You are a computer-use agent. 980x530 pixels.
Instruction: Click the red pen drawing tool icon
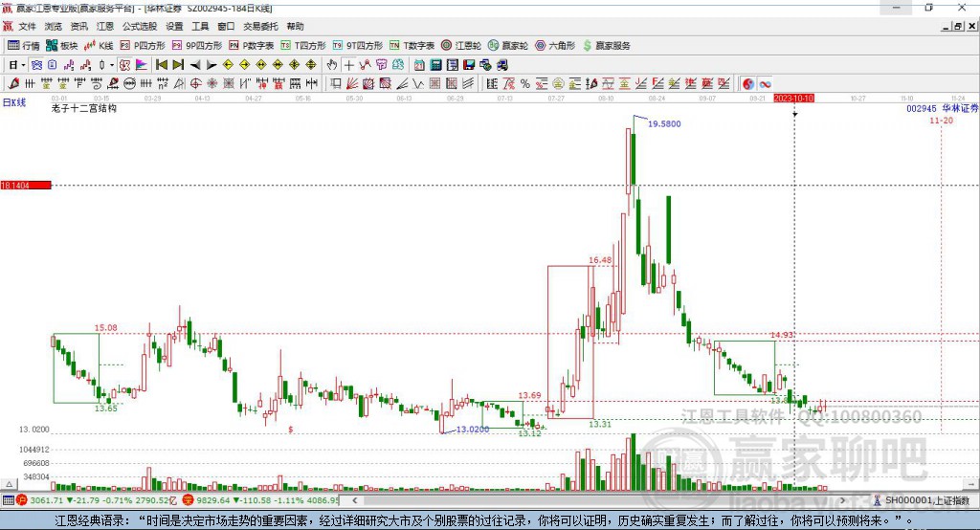click(x=13, y=84)
